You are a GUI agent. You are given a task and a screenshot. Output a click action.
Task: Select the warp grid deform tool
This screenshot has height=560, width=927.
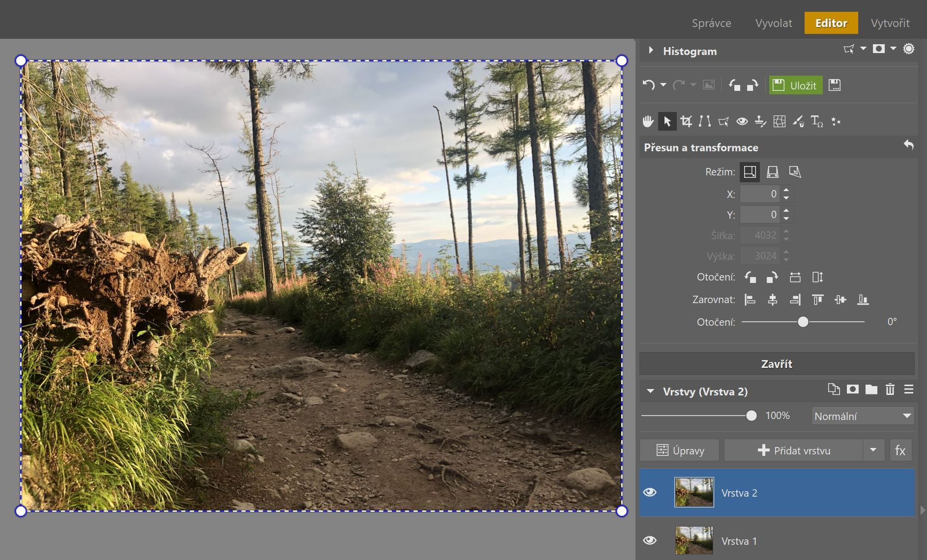coord(780,121)
